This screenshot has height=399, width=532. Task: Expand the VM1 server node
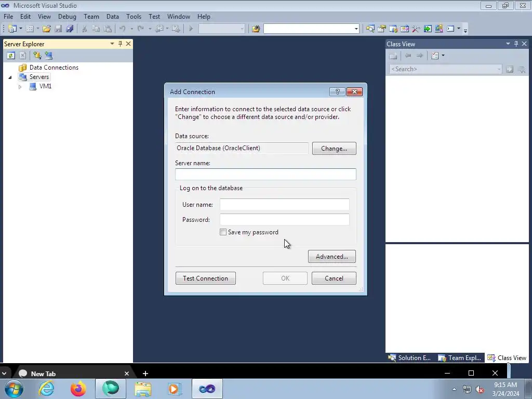tap(20, 87)
